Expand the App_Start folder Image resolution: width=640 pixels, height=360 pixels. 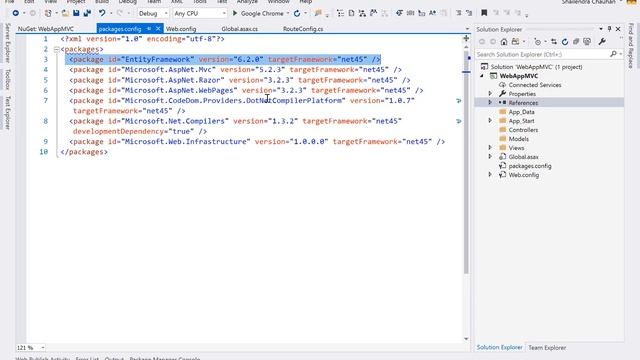[x=490, y=120]
